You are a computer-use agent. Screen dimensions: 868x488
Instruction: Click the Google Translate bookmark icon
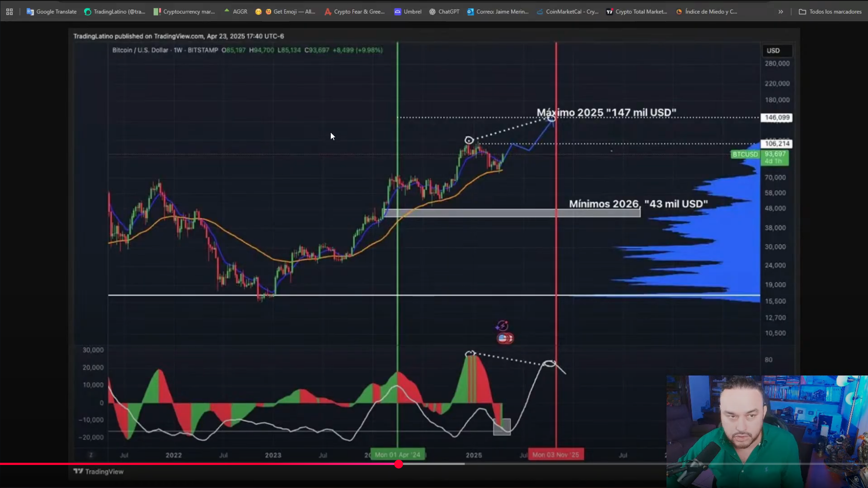coord(30,12)
